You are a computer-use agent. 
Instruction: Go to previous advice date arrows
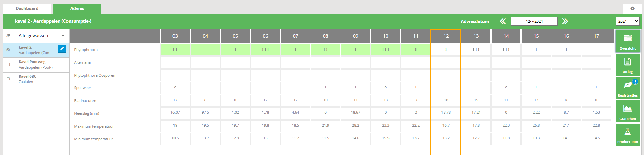coord(503,21)
